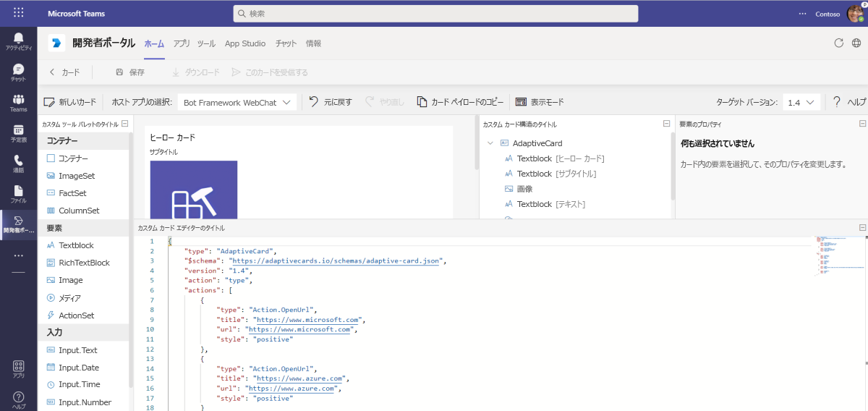Click the adaptive-card.json schema link

click(x=336, y=262)
